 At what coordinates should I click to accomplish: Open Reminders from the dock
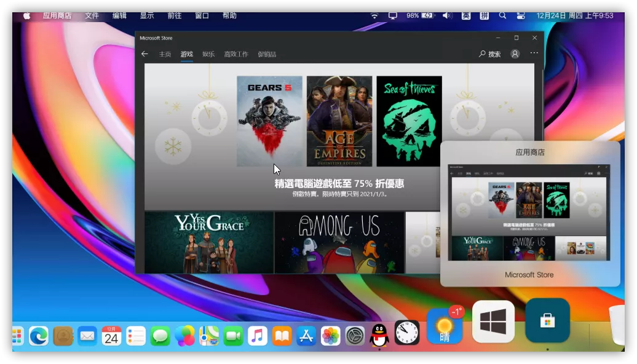[136, 336]
